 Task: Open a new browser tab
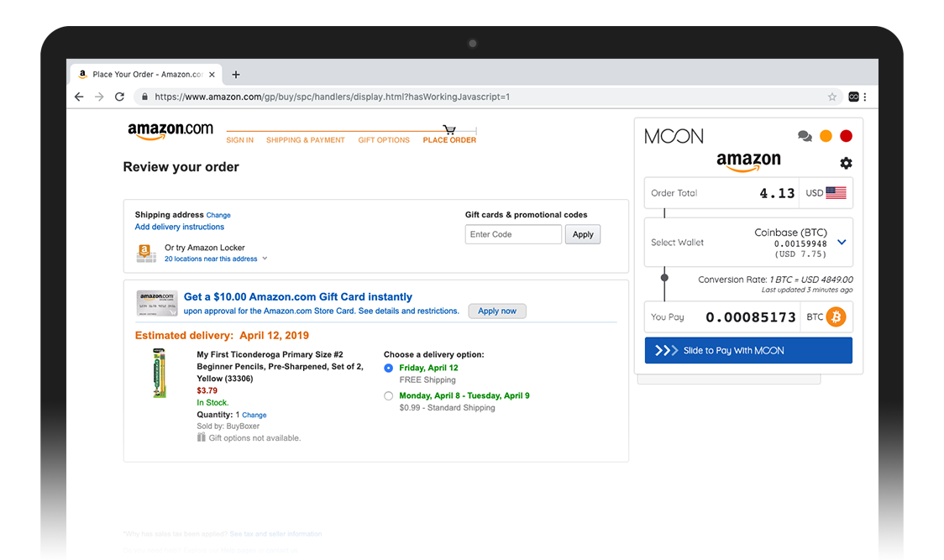[236, 75]
